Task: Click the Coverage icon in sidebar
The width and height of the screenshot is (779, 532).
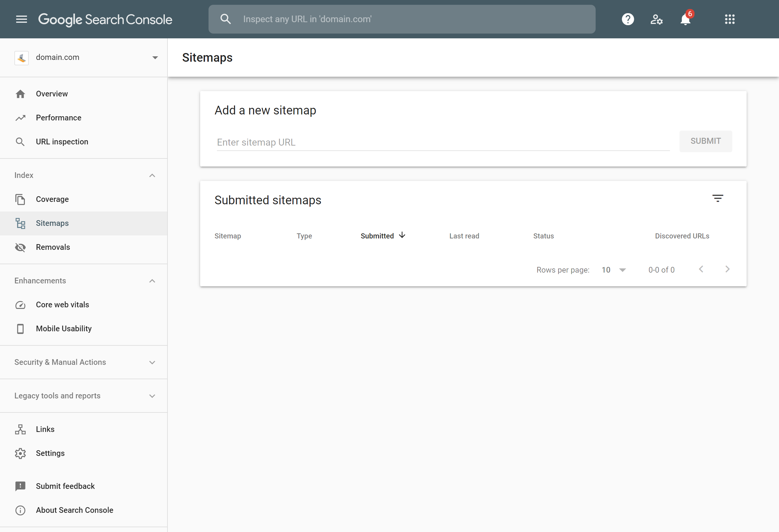Action: [20, 199]
